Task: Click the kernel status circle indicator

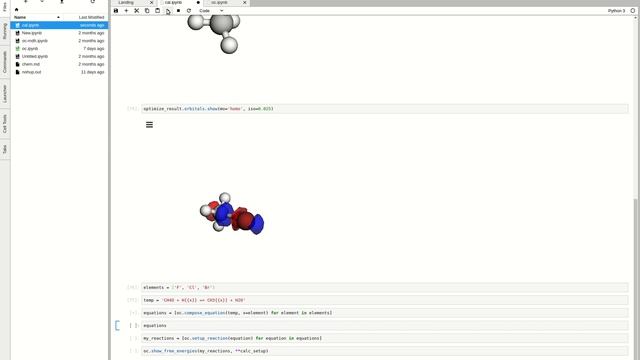Action: [633, 11]
